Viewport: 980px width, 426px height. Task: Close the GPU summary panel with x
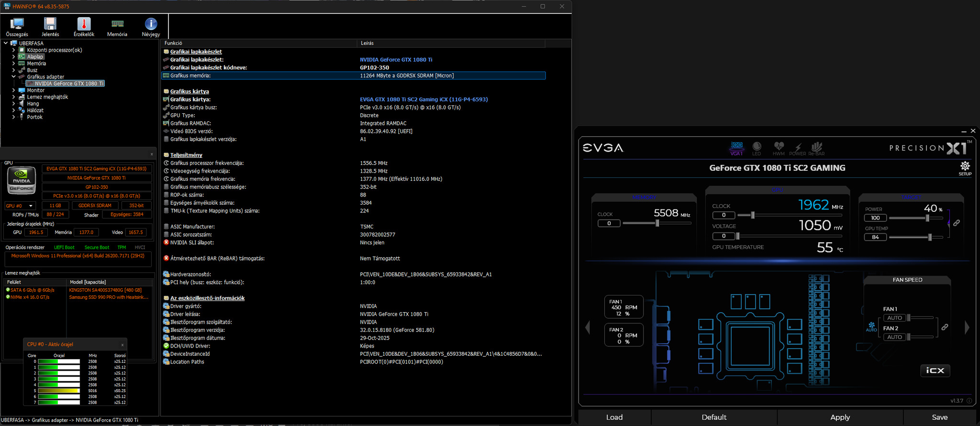[152, 154]
